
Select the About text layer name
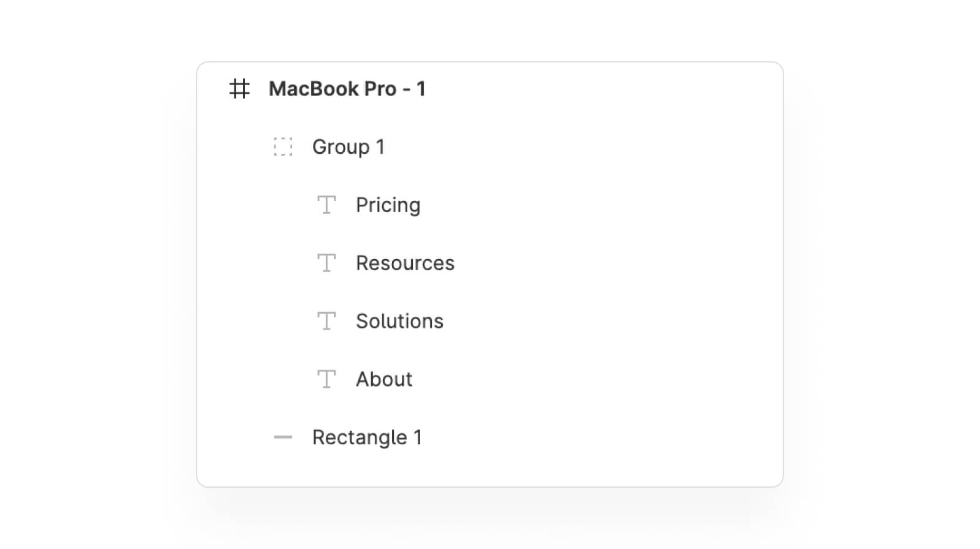[x=384, y=379]
